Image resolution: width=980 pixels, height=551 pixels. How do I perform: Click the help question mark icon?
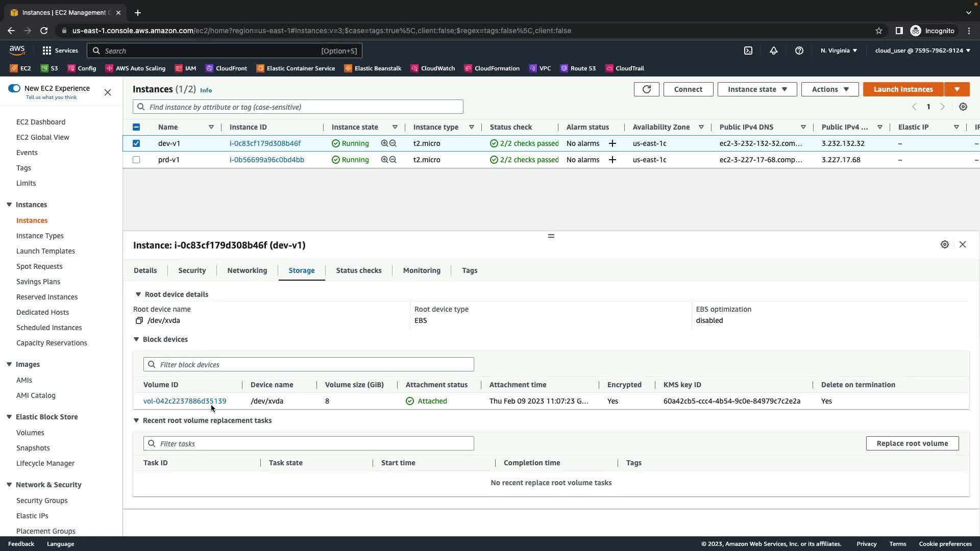coord(799,51)
